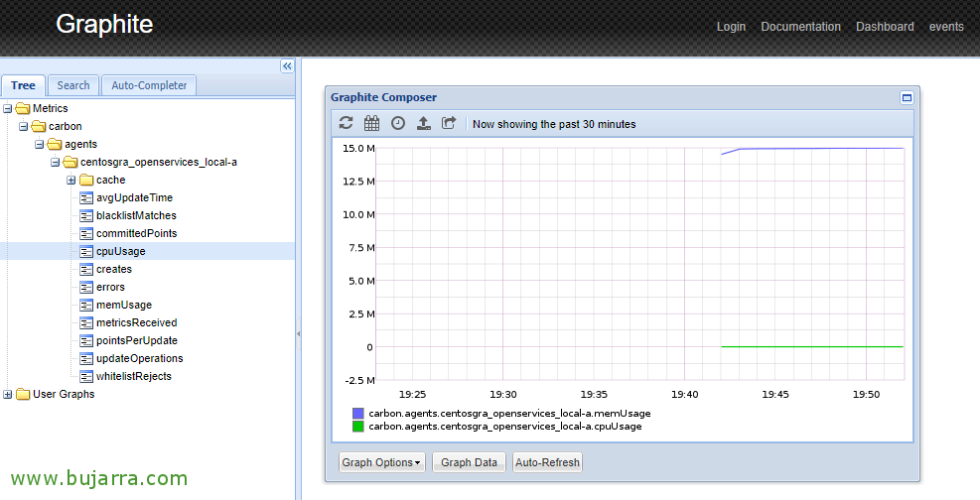Click the Graph Data button
Screen dimensions: 980x500
pyautogui.click(x=469, y=462)
